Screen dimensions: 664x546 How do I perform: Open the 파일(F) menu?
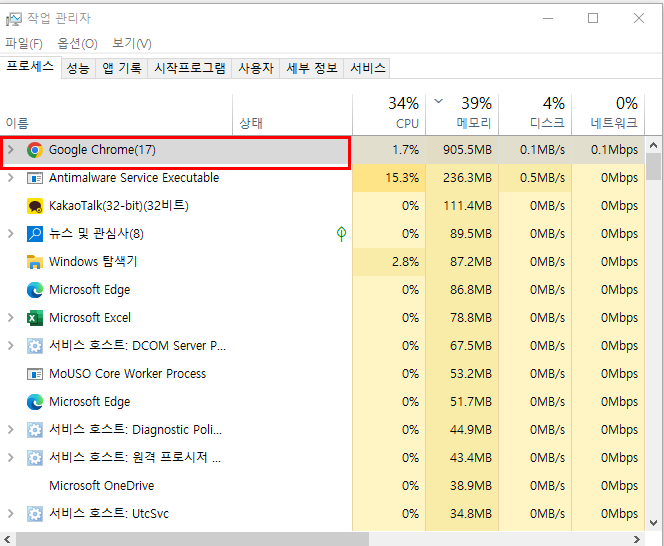click(x=24, y=43)
